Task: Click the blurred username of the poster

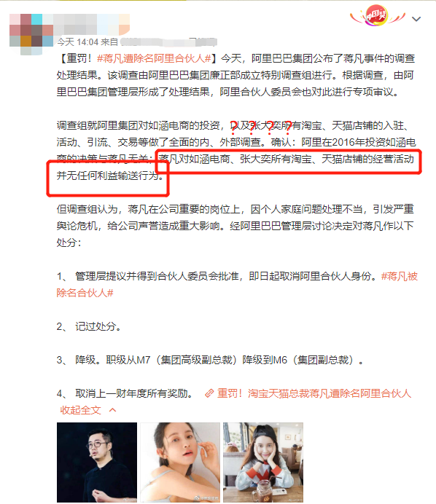Action: [93, 24]
